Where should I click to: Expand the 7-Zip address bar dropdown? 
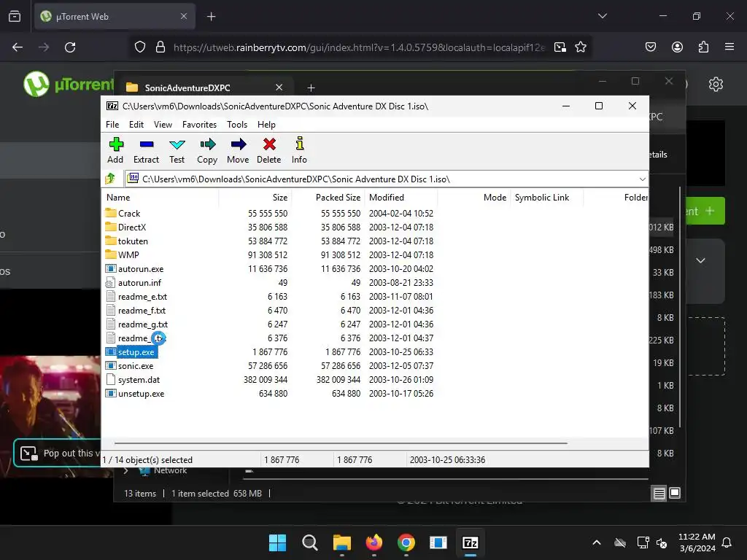tap(642, 179)
